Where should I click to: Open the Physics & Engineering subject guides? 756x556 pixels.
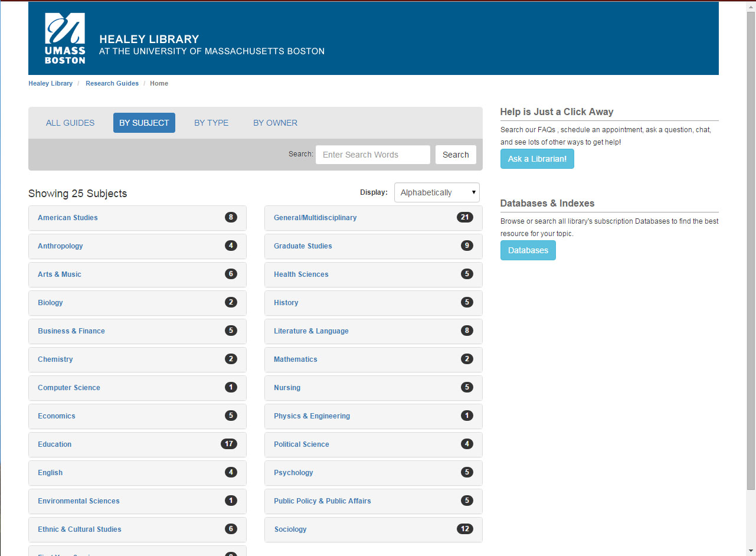pyautogui.click(x=374, y=416)
